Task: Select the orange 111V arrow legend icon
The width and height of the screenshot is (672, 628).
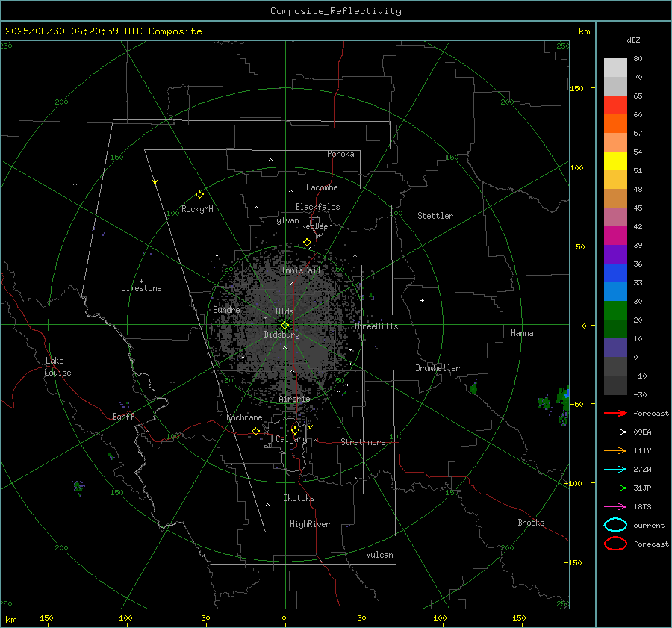Action: (x=615, y=450)
